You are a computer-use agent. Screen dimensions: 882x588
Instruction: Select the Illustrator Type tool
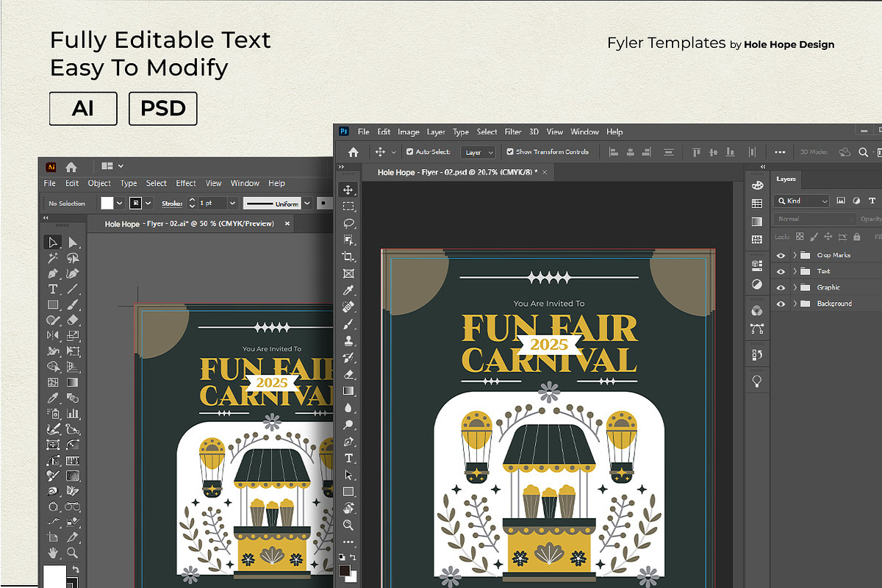tap(53, 289)
